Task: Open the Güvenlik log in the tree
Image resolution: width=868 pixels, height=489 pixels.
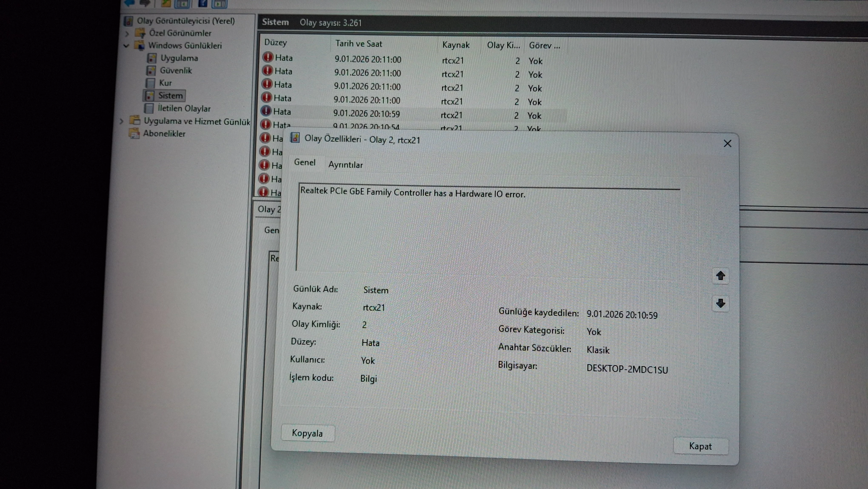Action: (x=176, y=70)
